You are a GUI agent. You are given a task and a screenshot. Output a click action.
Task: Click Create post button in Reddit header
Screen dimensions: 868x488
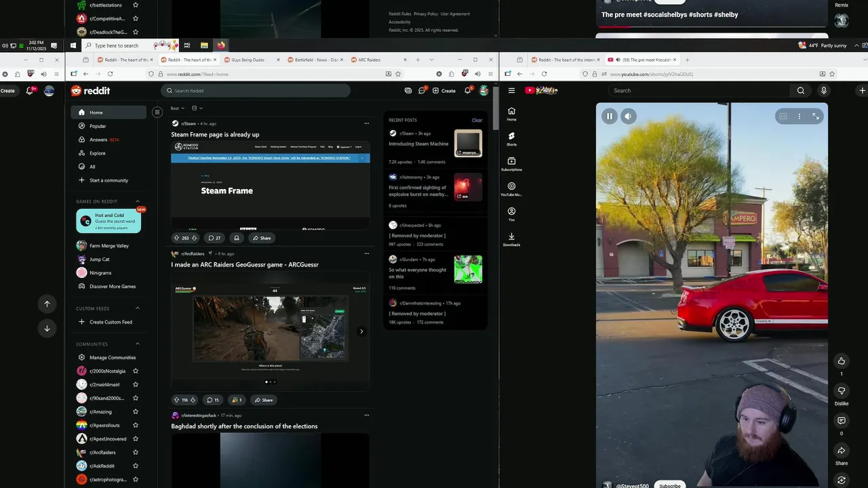coord(444,90)
